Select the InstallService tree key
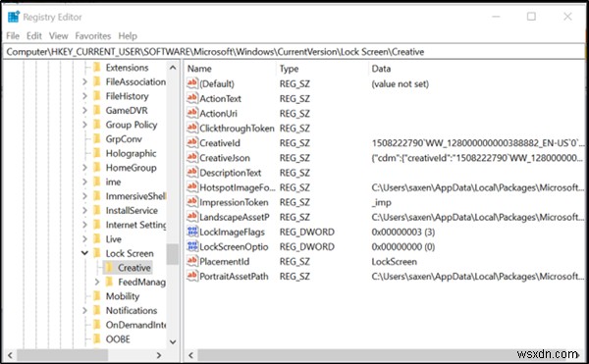This screenshot has width=589, height=364. pos(132,211)
